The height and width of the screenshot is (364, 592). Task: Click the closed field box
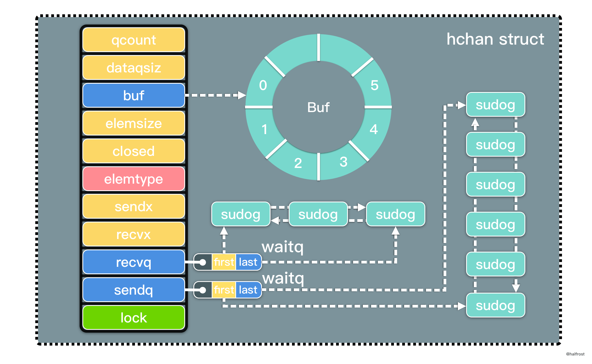point(134,151)
